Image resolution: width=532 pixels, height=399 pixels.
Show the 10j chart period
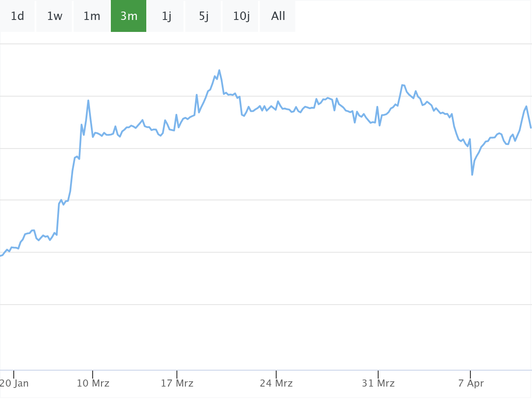tap(241, 16)
